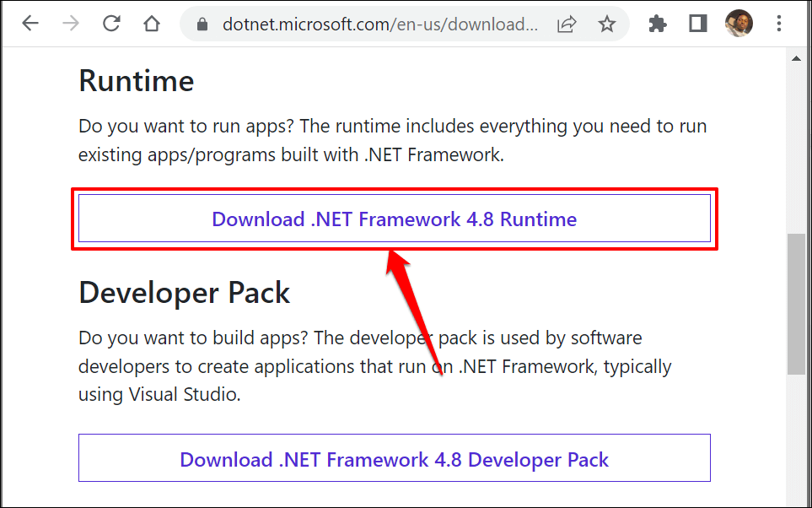Focus the dotnet.microsoft.com address bar
812x508 pixels.
[379, 25]
